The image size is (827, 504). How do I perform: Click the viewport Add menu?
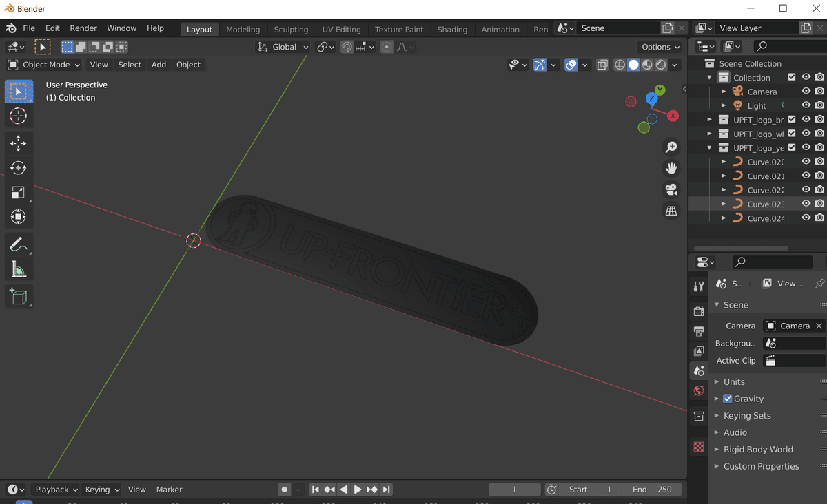[159, 65]
